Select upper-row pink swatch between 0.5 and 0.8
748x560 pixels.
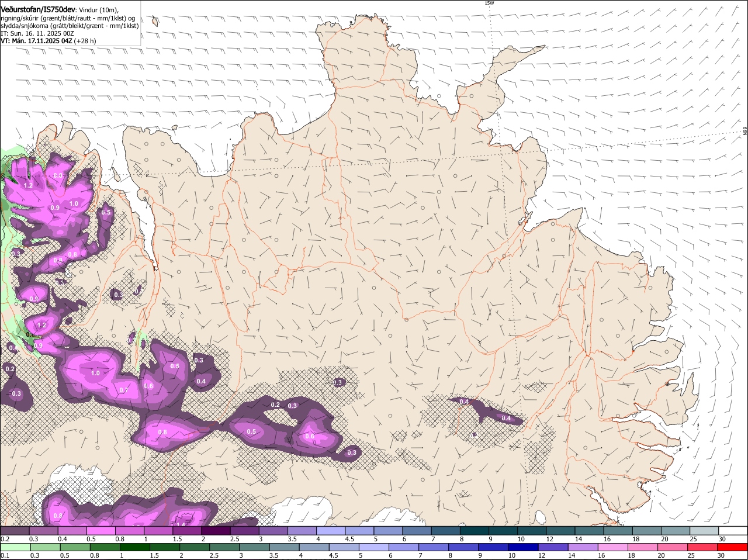pyautogui.click(x=101, y=531)
